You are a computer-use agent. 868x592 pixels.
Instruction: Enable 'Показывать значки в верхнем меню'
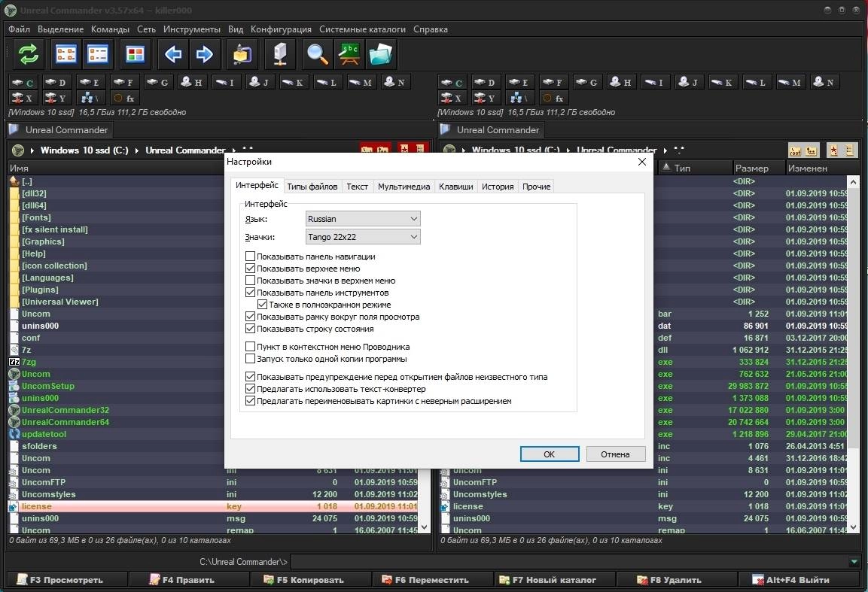coord(250,281)
